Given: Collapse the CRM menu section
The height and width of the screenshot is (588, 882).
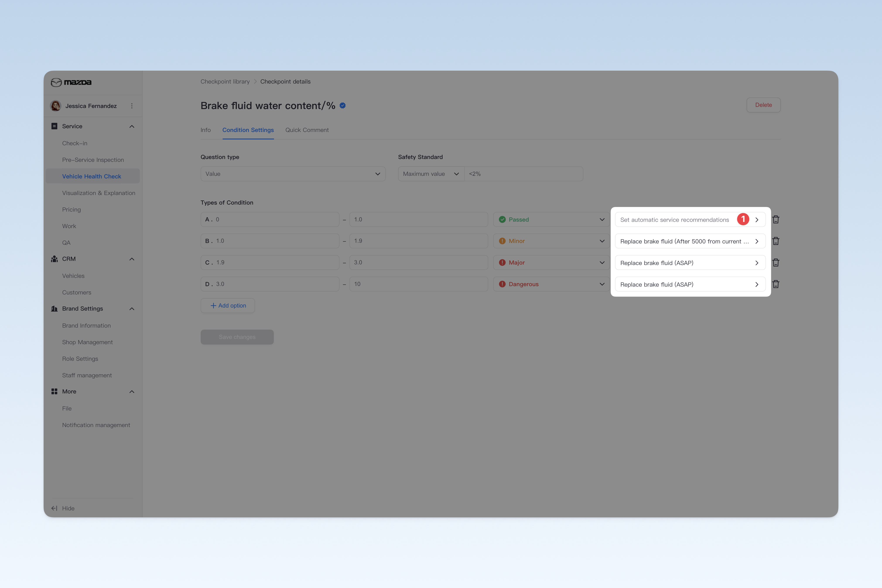Looking at the screenshot, I should [x=132, y=259].
